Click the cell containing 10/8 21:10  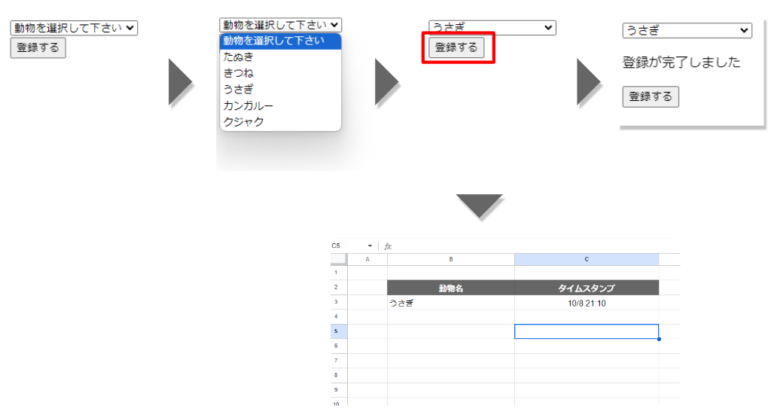point(586,303)
